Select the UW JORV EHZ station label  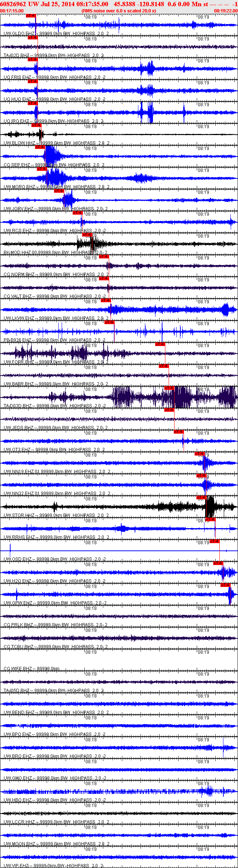point(19,209)
